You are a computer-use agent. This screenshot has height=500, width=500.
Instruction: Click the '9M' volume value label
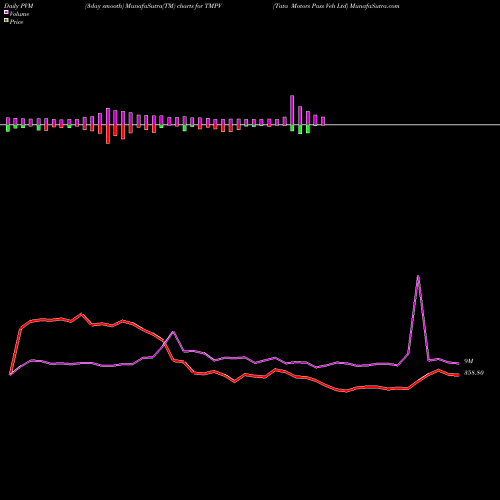click(x=468, y=361)
